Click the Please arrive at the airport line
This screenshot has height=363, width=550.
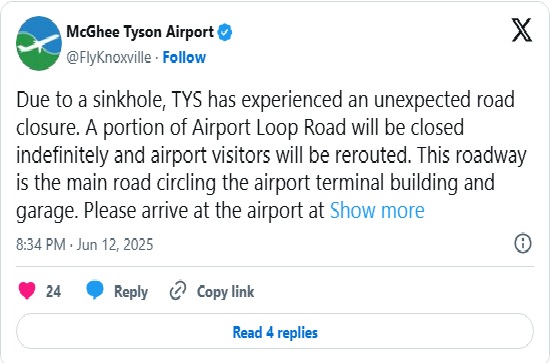pyautogui.click(x=204, y=211)
